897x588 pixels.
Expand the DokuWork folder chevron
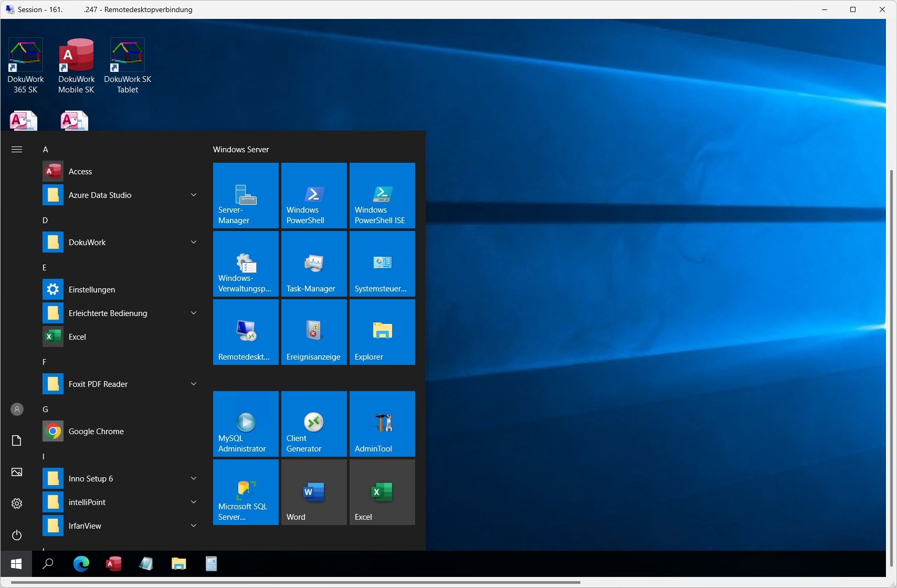coord(193,242)
